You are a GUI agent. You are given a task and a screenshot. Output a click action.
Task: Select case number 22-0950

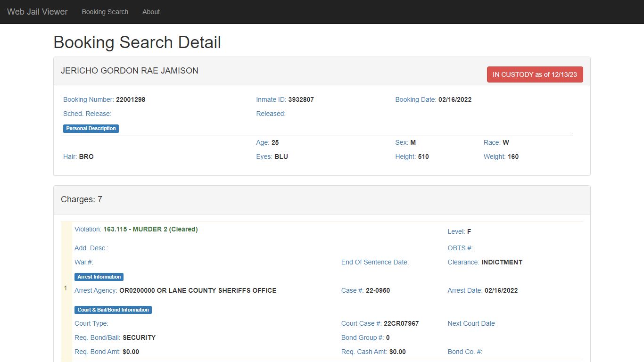point(378,290)
